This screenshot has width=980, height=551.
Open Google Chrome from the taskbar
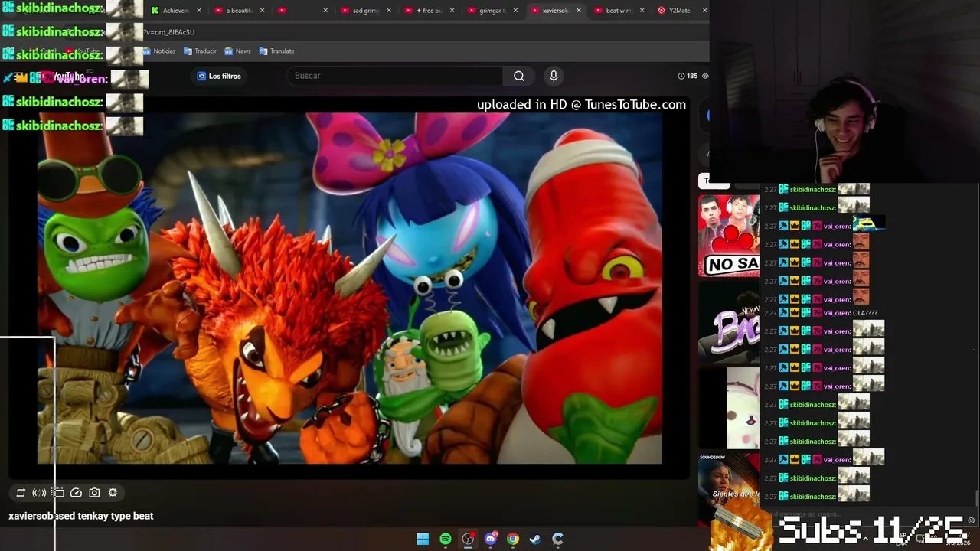click(x=513, y=539)
